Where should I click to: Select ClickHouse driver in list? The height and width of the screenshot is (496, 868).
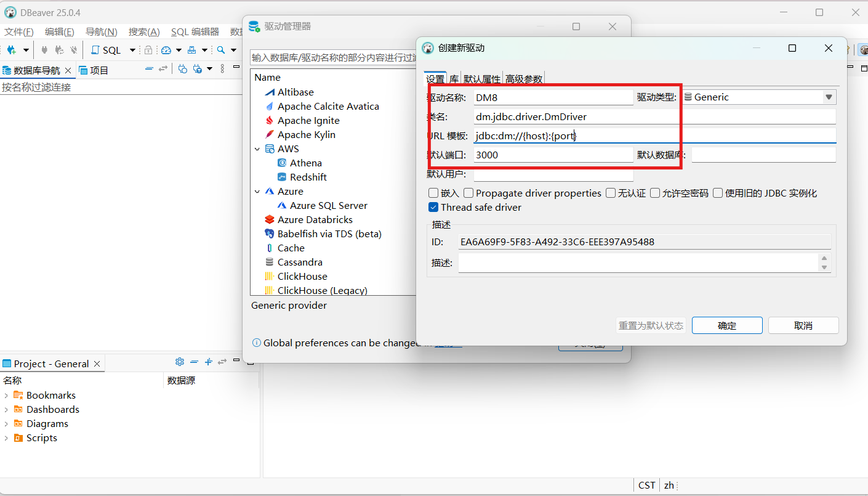tap(302, 276)
